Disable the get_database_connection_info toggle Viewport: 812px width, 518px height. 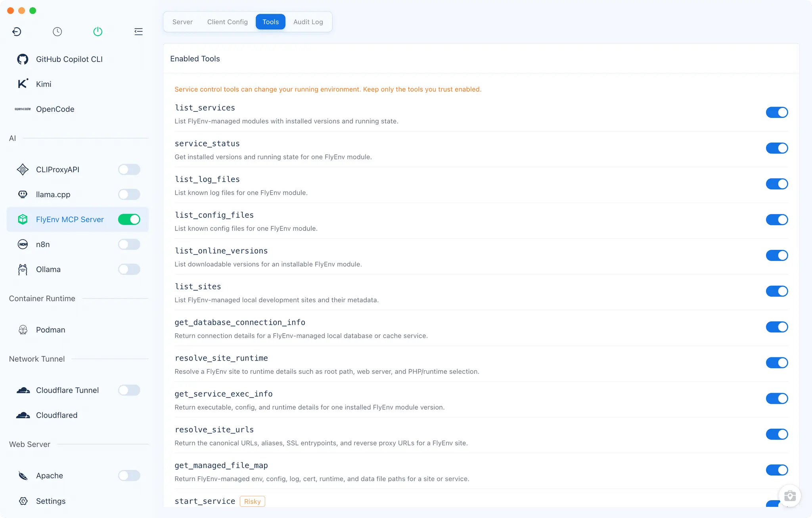(x=777, y=327)
